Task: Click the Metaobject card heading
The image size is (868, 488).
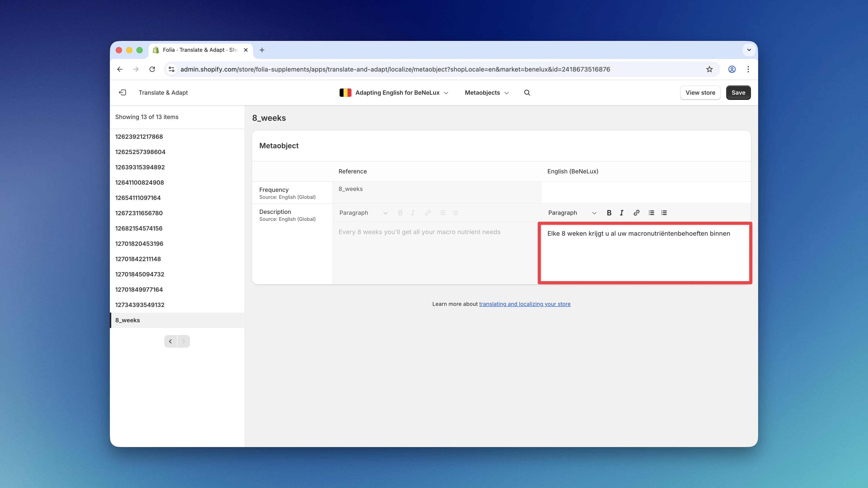Action: pos(279,146)
